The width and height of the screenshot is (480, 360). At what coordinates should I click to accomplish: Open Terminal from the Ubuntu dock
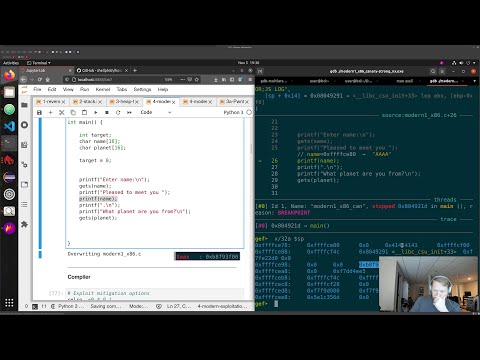(9, 143)
